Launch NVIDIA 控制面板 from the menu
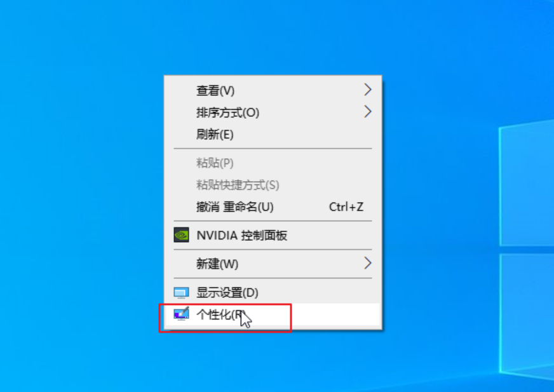Image resolution: width=554 pixels, height=392 pixels. coord(273,236)
